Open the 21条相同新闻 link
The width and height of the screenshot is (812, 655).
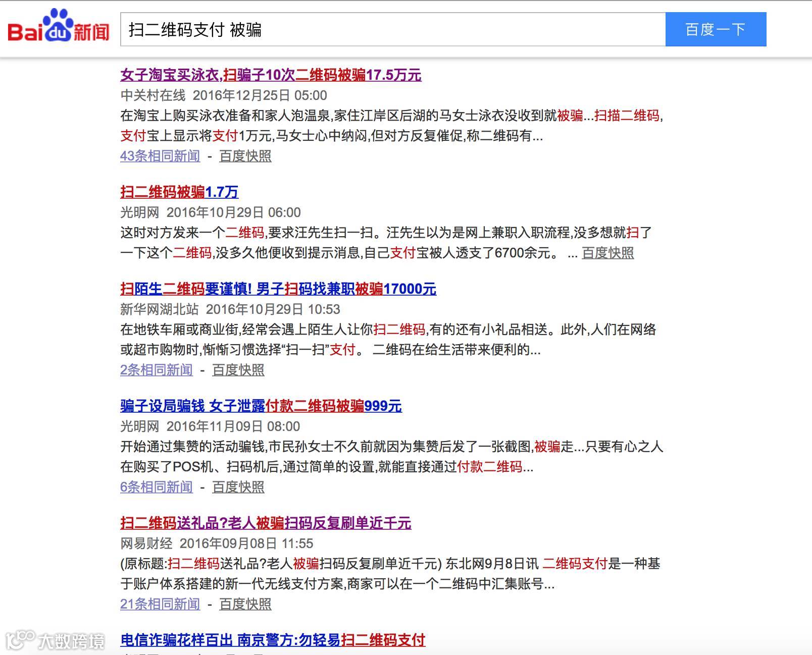(x=160, y=604)
